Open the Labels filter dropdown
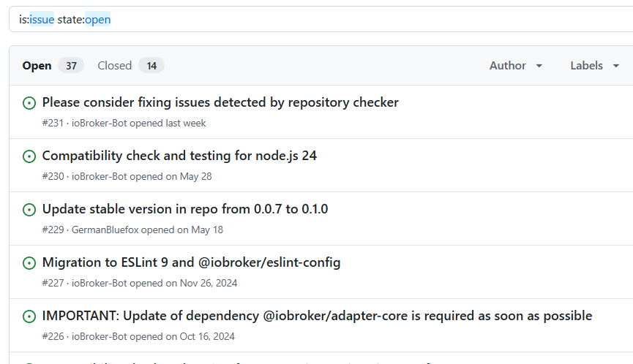 [596, 66]
